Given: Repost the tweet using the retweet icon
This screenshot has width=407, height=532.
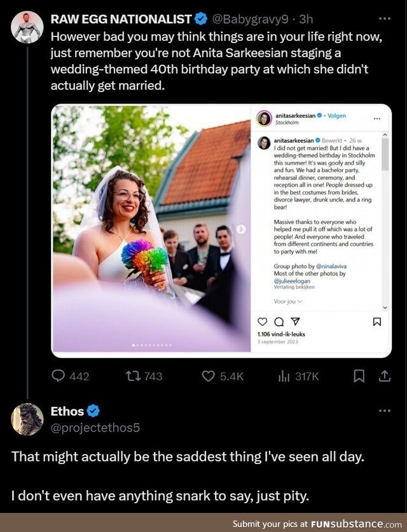Looking at the screenshot, I should pos(134,376).
